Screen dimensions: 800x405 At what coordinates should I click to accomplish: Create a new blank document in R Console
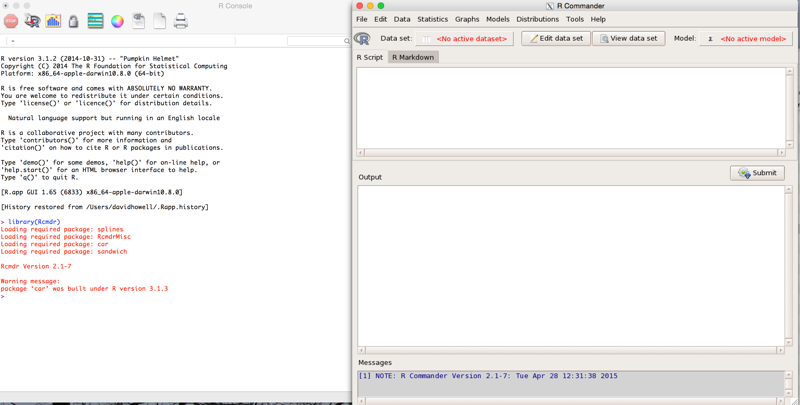160,21
